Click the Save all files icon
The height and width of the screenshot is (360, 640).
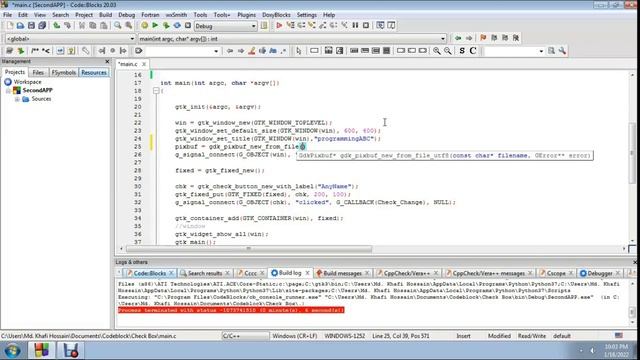42,26
